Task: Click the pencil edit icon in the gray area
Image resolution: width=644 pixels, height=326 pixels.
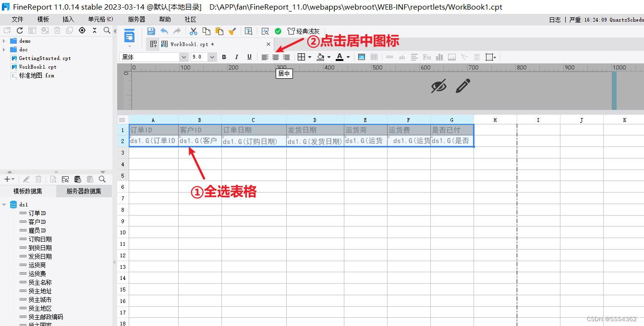Action: [x=462, y=86]
